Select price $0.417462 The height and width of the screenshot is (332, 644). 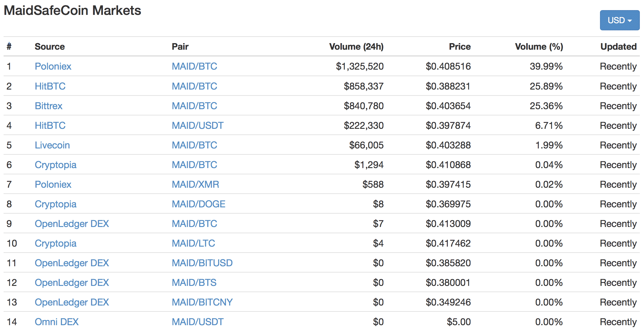(x=448, y=243)
